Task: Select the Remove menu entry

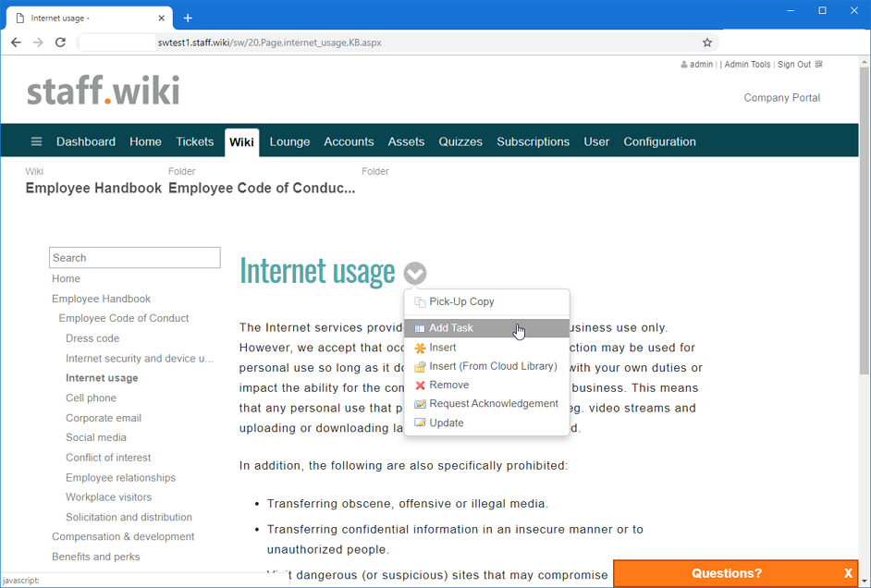Action: pos(486,386)
